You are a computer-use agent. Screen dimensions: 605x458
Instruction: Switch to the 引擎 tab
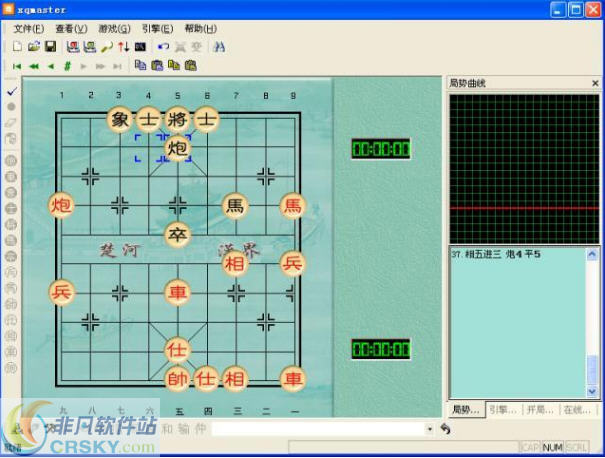[502, 410]
